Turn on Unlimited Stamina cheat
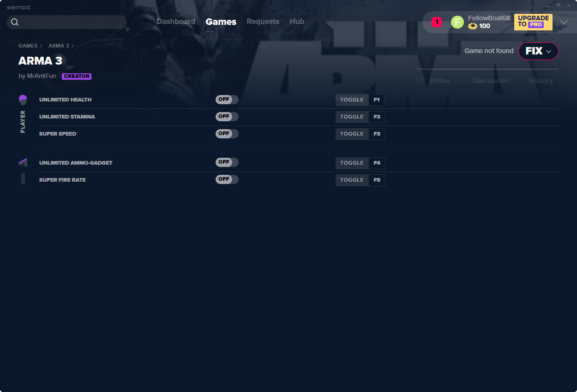Screen dimensions: 577x392 pyautogui.click(x=227, y=117)
